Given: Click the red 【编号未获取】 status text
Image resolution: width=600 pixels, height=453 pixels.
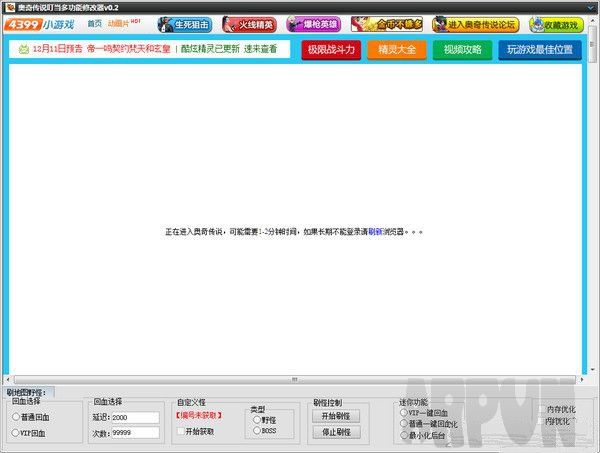Looking at the screenshot, I should click(x=199, y=415).
